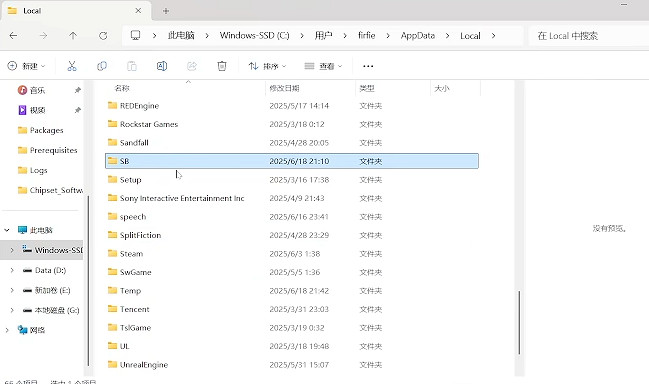Click the Steam folder icon
This screenshot has height=384, width=649.
coord(112,253)
